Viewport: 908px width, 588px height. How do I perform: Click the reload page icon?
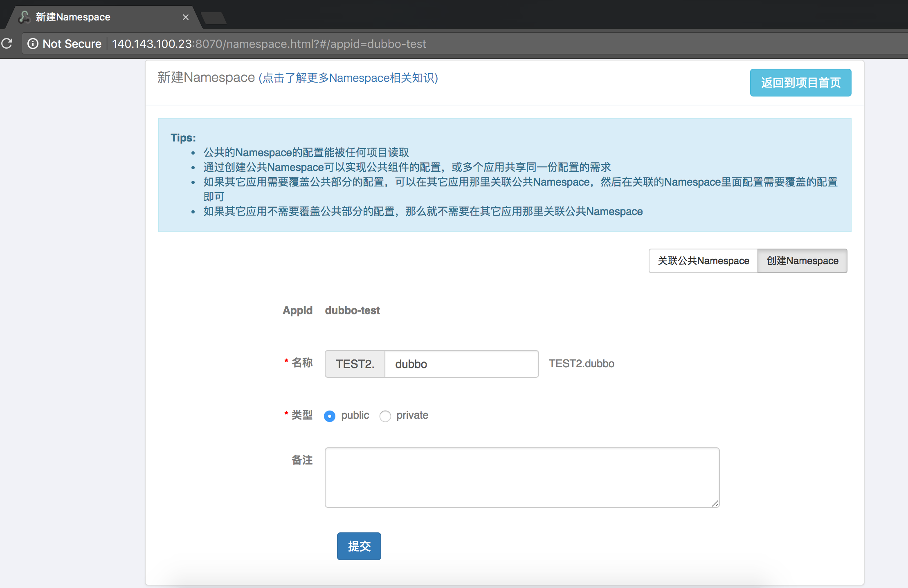pyautogui.click(x=7, y=43)
